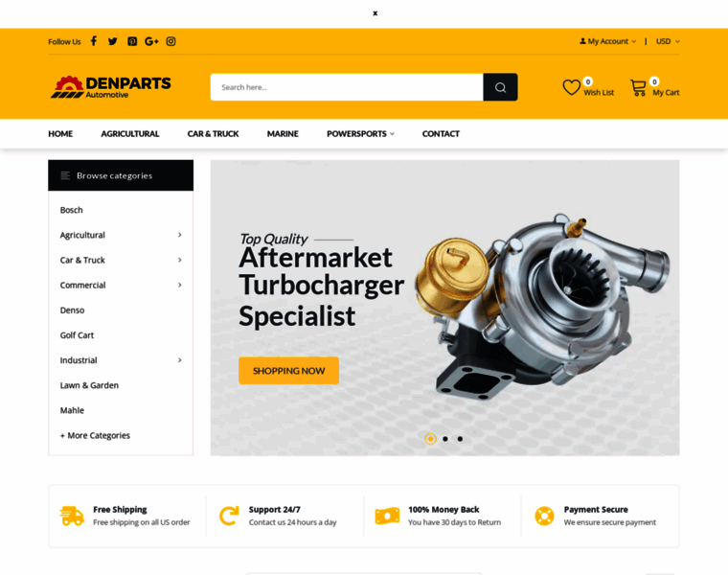Image resolution: width=728 pixels, height=575 pixels.
Task: Click the My Cart text link
Action: click(x=666, y=92)
